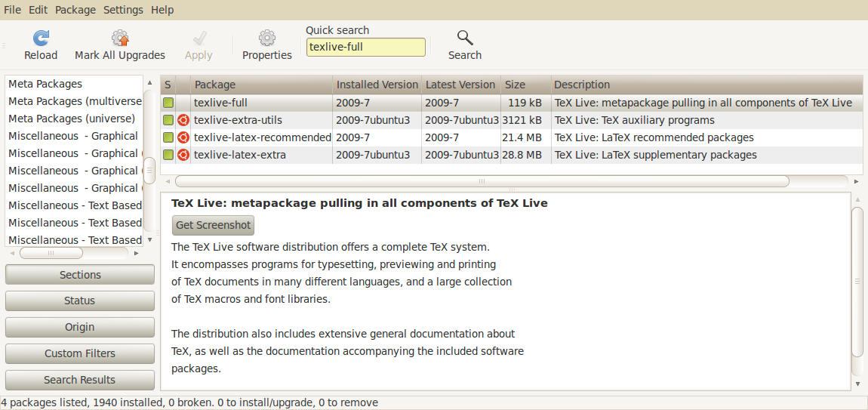Viewport: 868px width, 410px height.
Task: Sort by the Size column header
Action: click(x=525, y=85)
